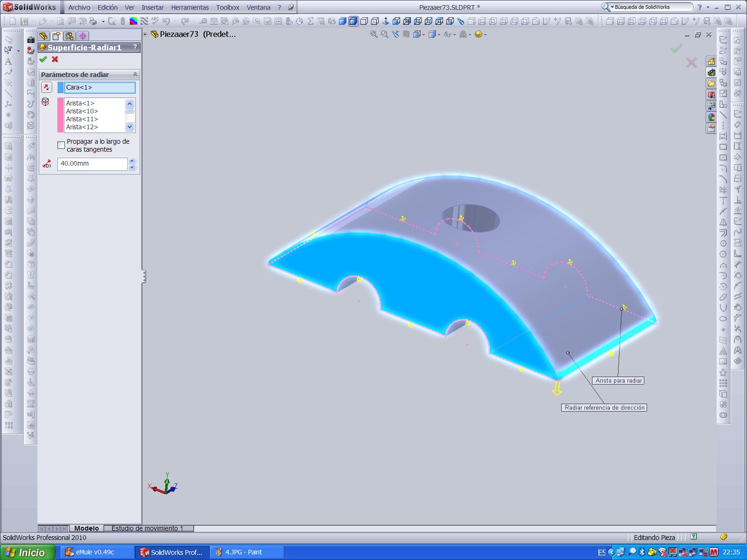Select the Shaded display style cube icon
Screen dimensions: 747x560
coord(343,21)
